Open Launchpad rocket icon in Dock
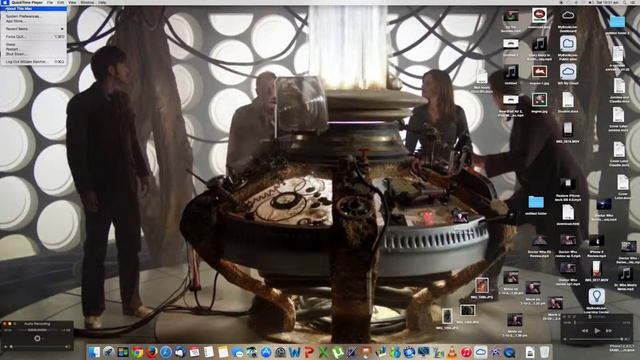Image resolution: width=640 pixels, height=360 pixels. pos(109,352)
